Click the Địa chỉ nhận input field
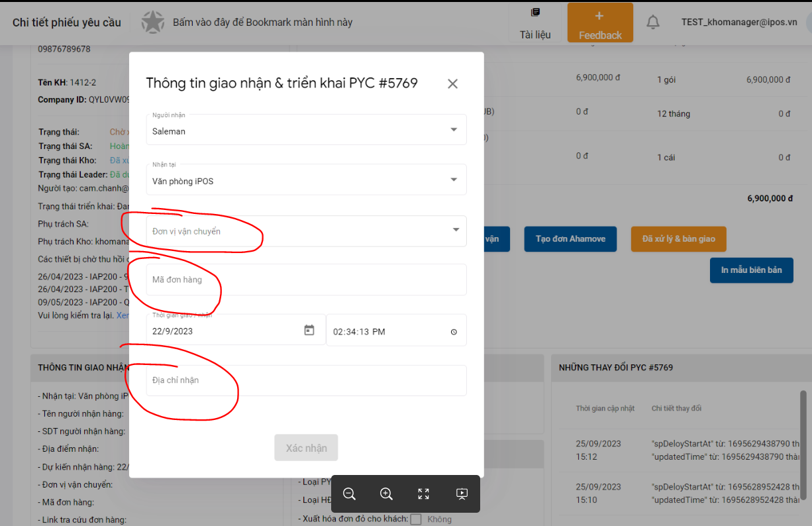The width and height of the screenshot is (812, 526). point(306,380)
